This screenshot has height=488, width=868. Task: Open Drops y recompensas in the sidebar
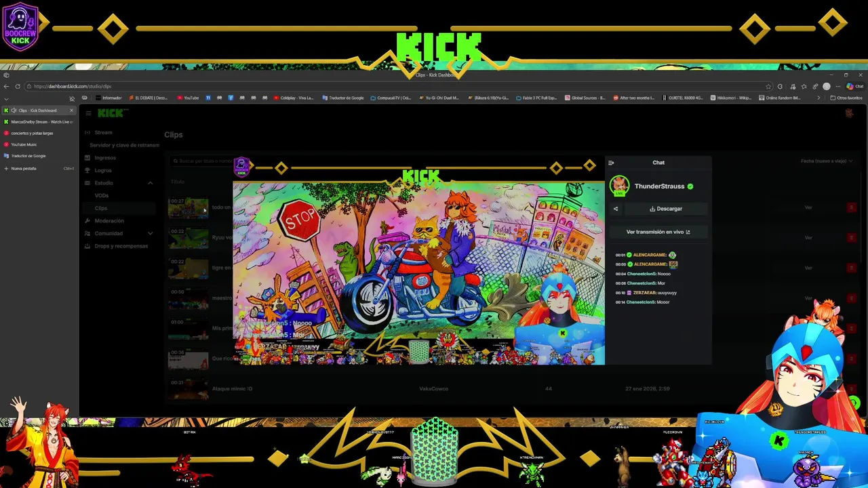tap(116, 246)
